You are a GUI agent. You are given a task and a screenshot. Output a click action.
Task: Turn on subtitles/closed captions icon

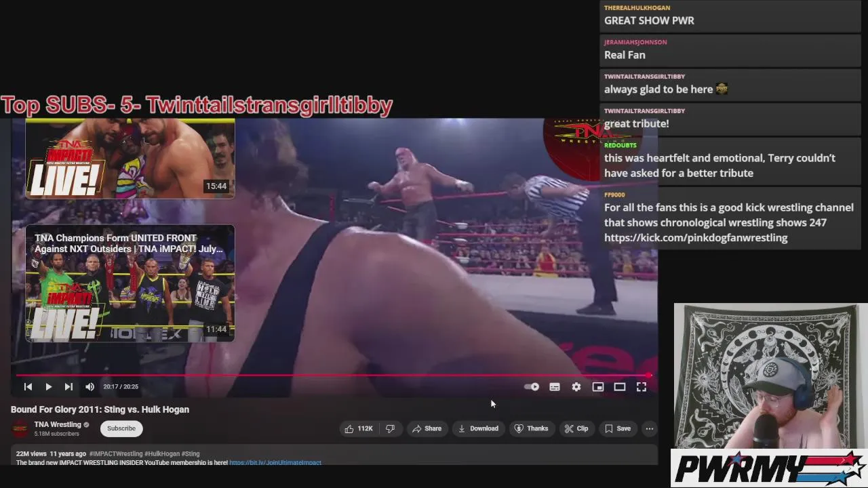[555, 386]
